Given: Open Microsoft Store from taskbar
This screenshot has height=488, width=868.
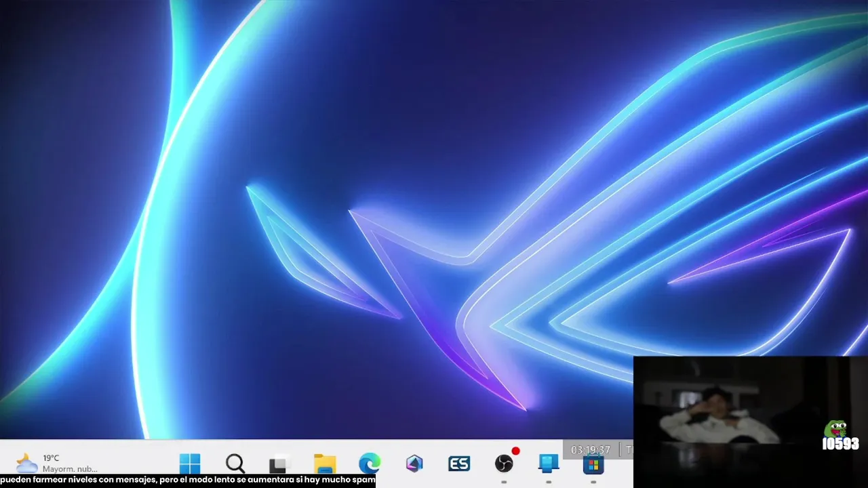Looking at the screenshot, I should pos(593,464).
